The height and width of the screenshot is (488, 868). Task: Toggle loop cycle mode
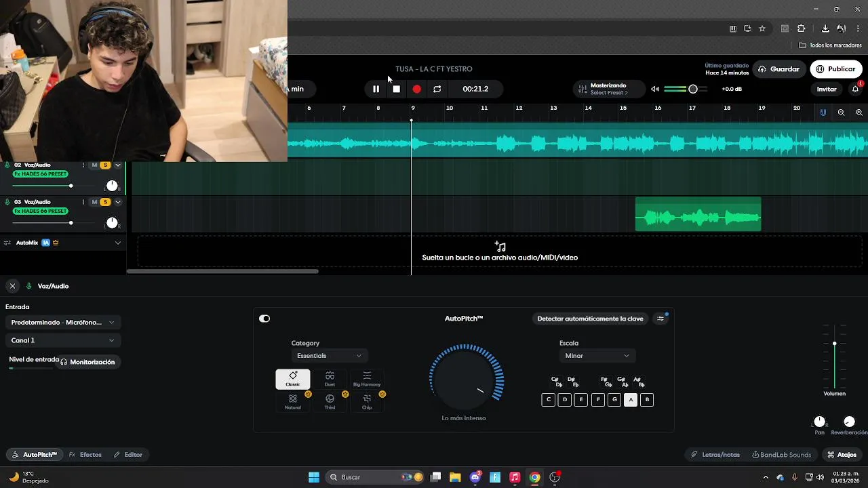point(437,89)
